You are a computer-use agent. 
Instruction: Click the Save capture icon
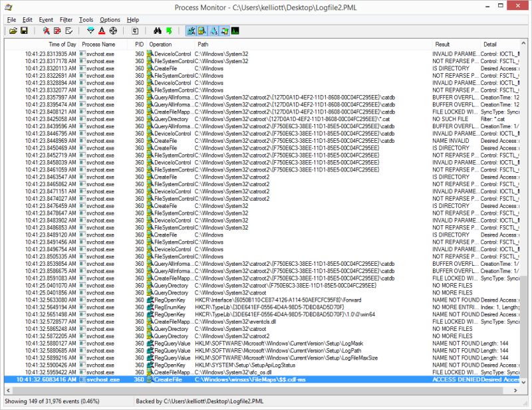(25, 31)
